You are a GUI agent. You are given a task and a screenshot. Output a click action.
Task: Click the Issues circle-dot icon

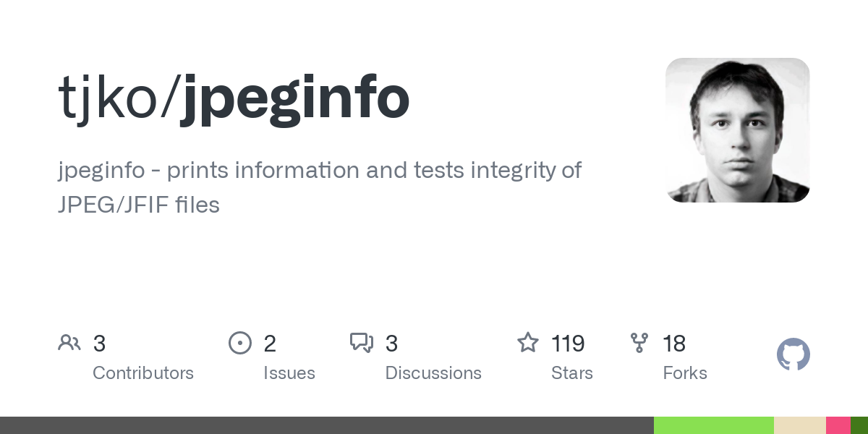239,343
